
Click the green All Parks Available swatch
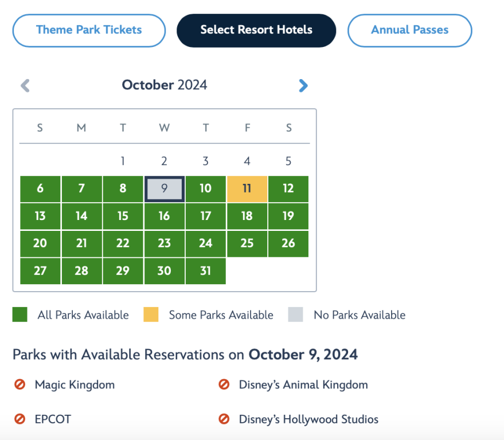tap(20, 315)
